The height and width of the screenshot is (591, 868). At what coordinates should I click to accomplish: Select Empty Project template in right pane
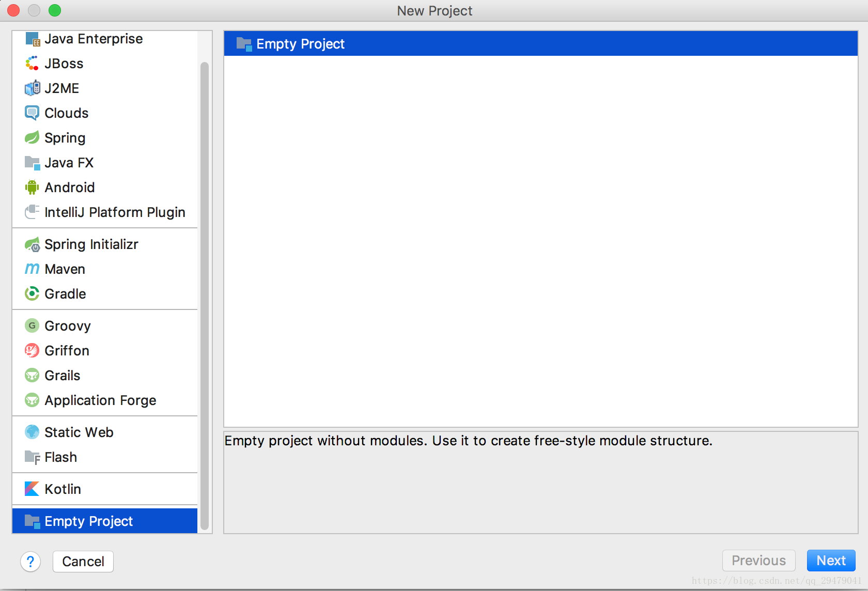(x=541, y=44)
